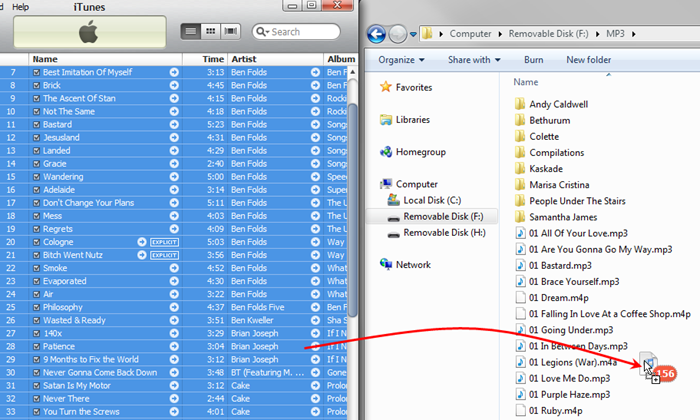700x420 pixels.
Task: Uncheck the Never There checkbox
Action: pyautogui.click(x=37, y=399)
